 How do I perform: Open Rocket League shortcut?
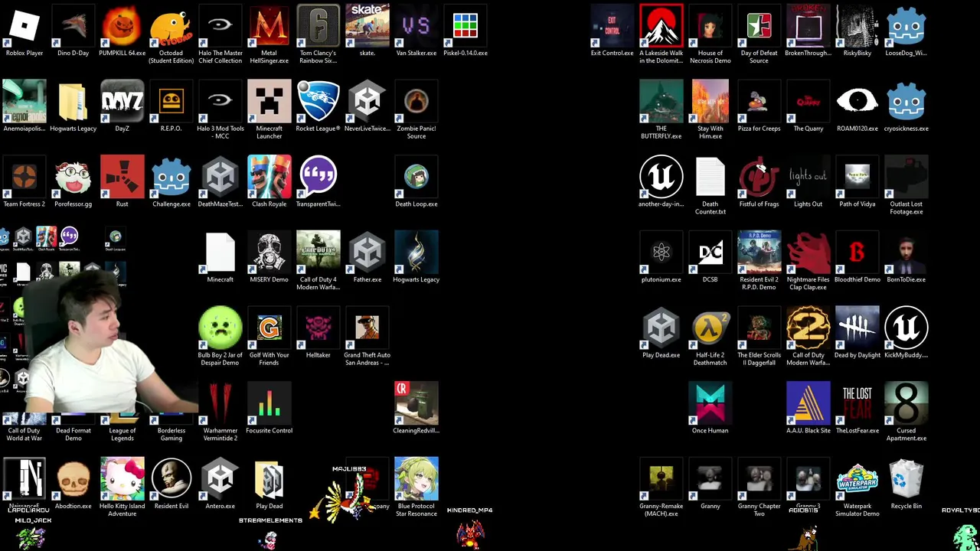(x=318, y=101)
